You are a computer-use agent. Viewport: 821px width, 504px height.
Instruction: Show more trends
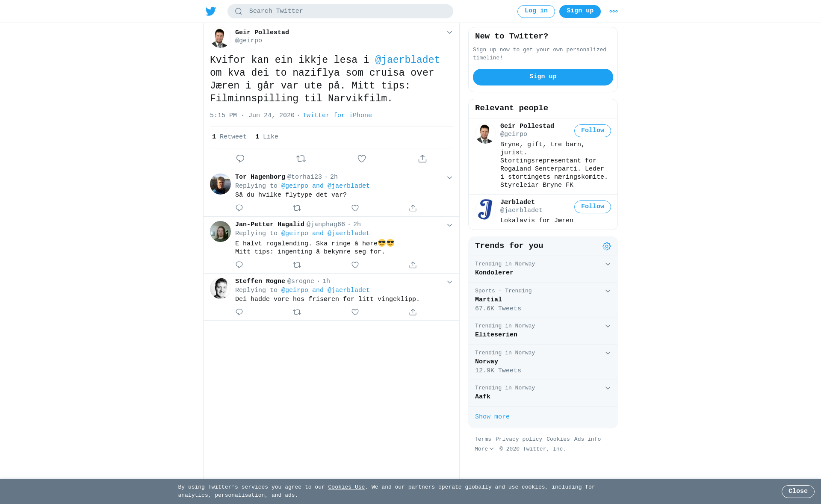[x=492, y=417]
